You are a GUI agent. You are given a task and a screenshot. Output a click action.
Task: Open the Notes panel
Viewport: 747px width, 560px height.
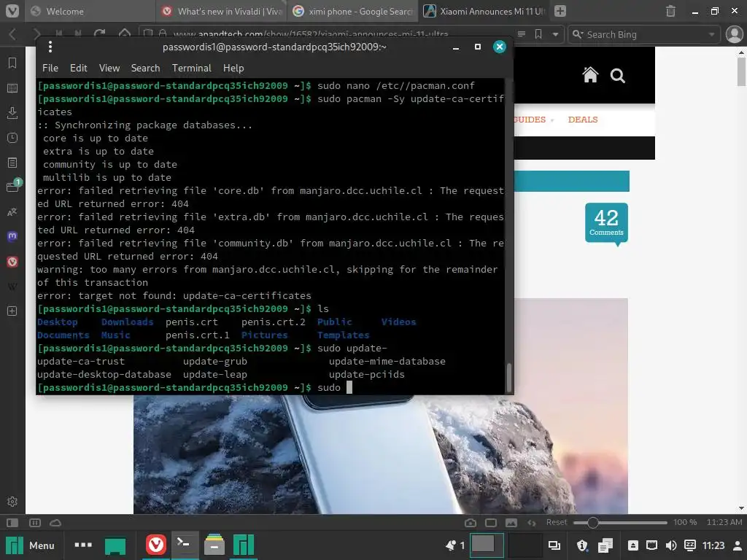coord(12,163)
